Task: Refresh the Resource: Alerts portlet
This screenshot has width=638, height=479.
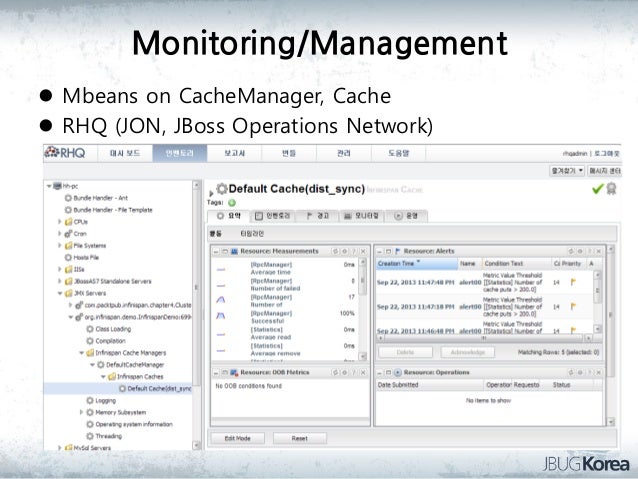Action: (571, 252)
